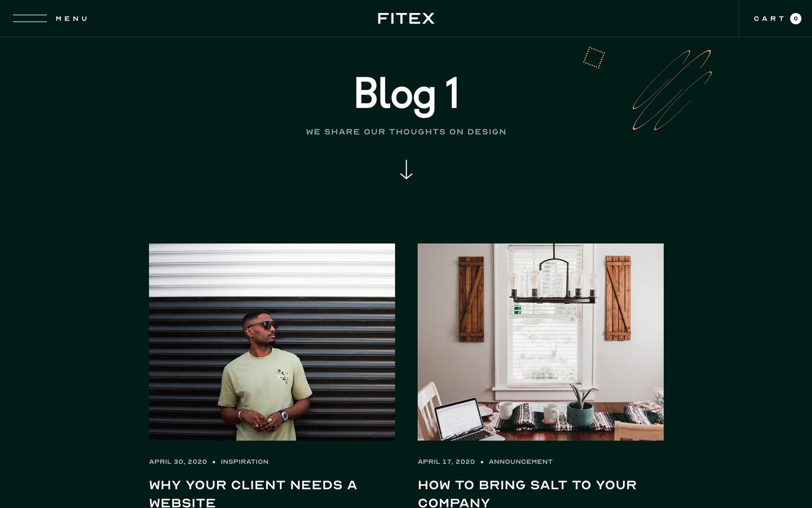Open the hamburger menu lines icon

(x=30, y=19)
